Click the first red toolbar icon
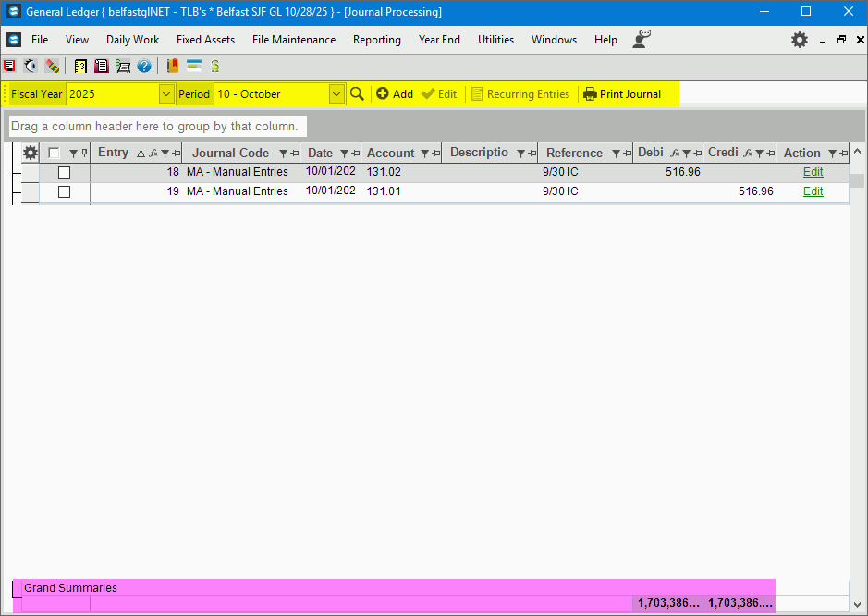Screen dimensions: 868x616 coord(9,66)
